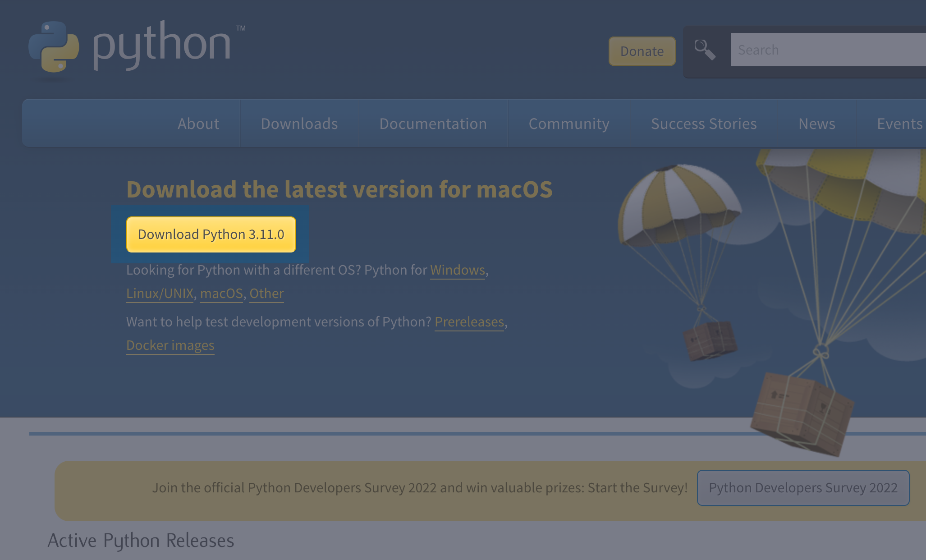This screenshot has width=926, height=560.
Task: Open the Prereleases link
Action: click(x=469, y=322)
